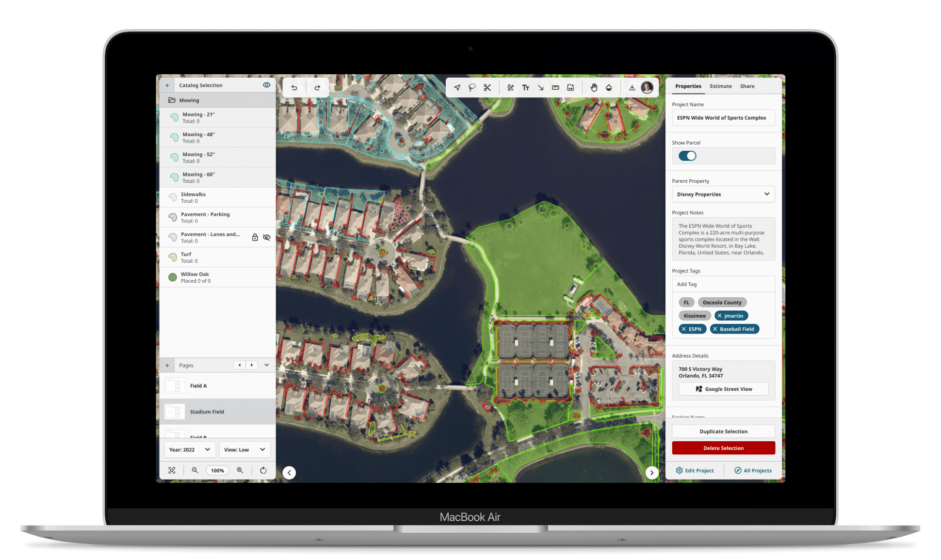
Task: Select the Stadium Field page thumbnail
Action: point(175,411)
